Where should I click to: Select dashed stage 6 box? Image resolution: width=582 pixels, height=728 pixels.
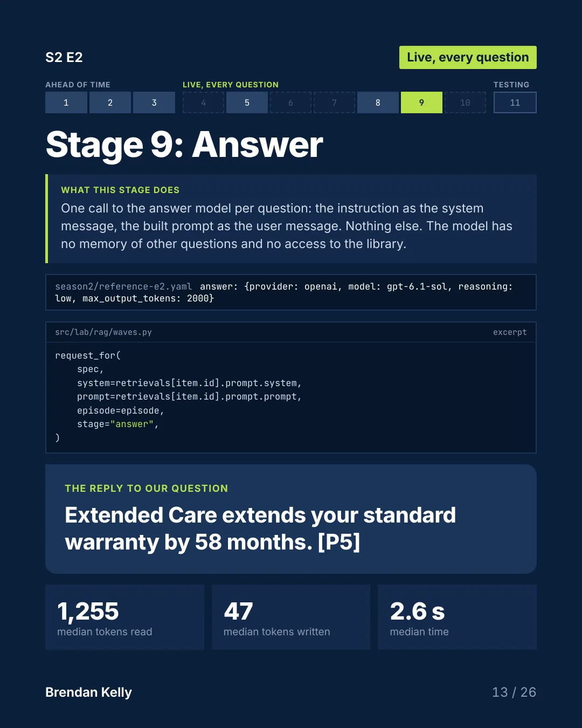tap(290, 102)
